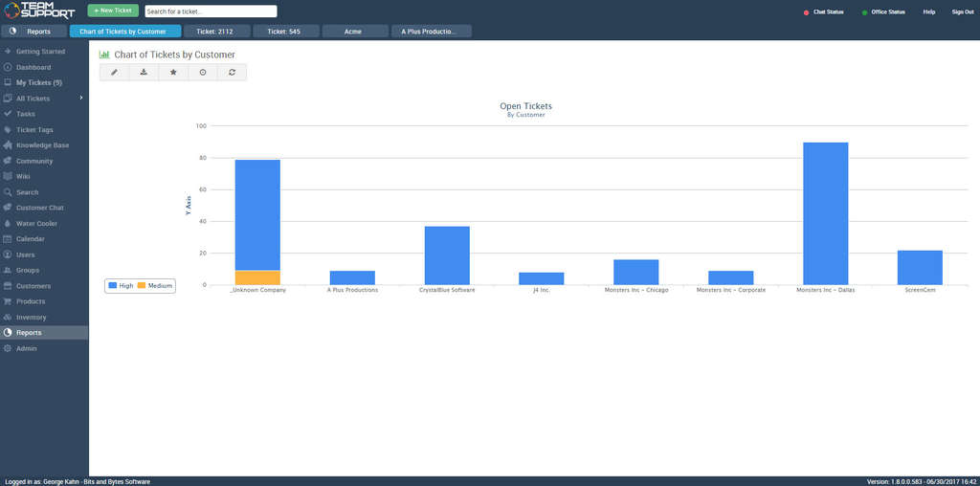Screen dimensions: 980x486
Task: Refresh the chart with the reload icon
Action: pos(232,73)
